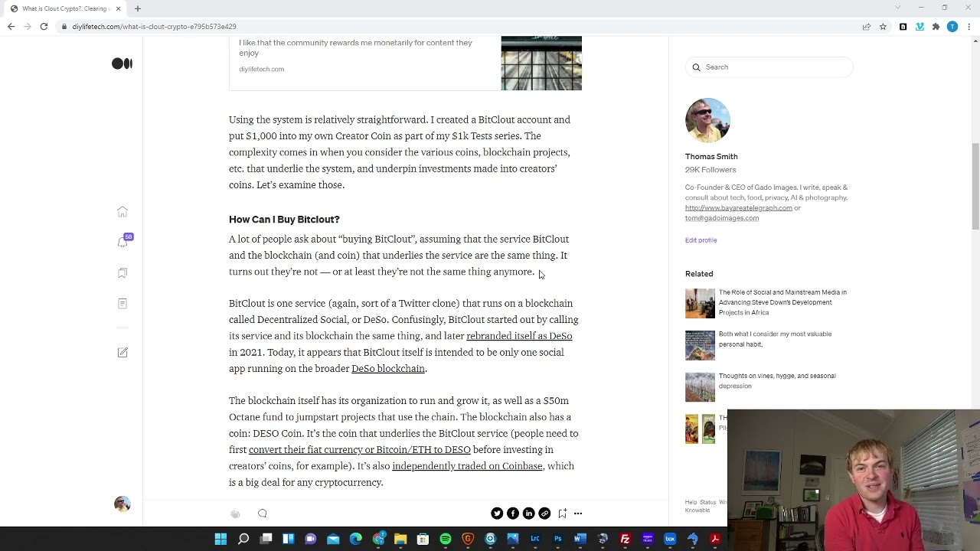Open the Home icon in left sidebar
The width and height of the screenshot is (980, 551).
122,211
